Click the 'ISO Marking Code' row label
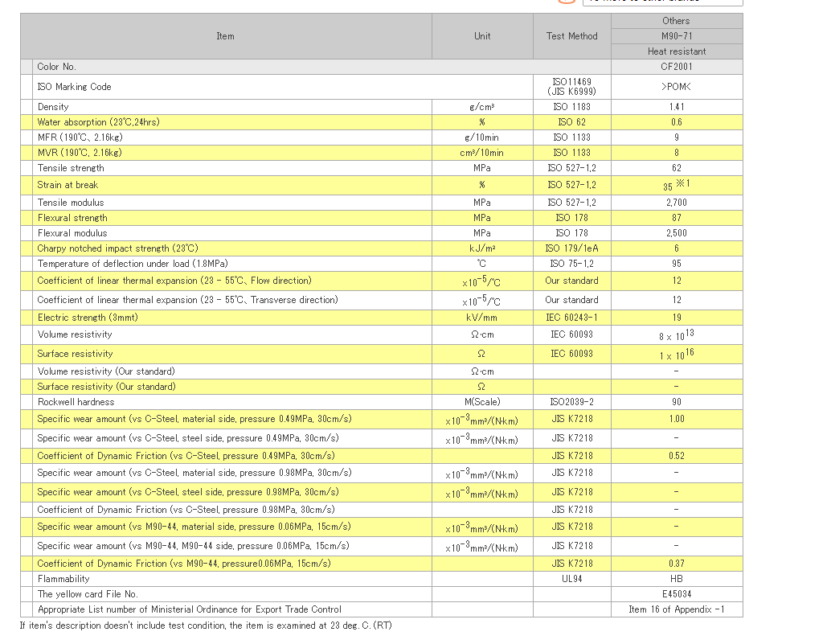 (x=74, y=87)
